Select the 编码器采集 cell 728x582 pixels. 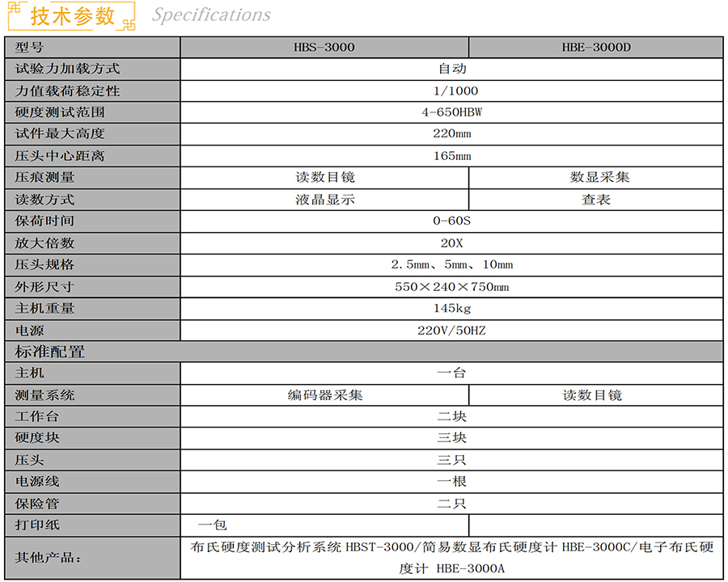[325, 395]
